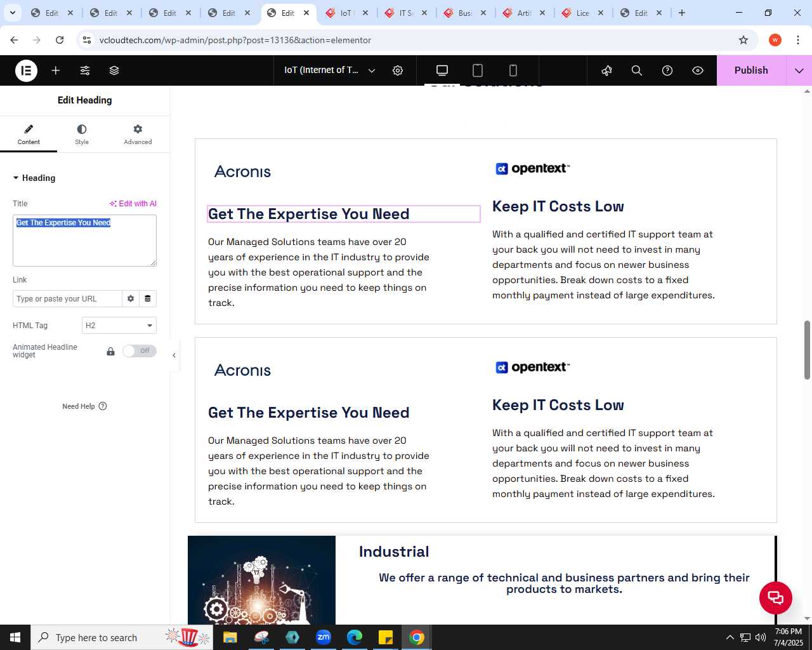Open What's New megaphone icon
This screenshot has width=812, height=650.
click(606, 70)
